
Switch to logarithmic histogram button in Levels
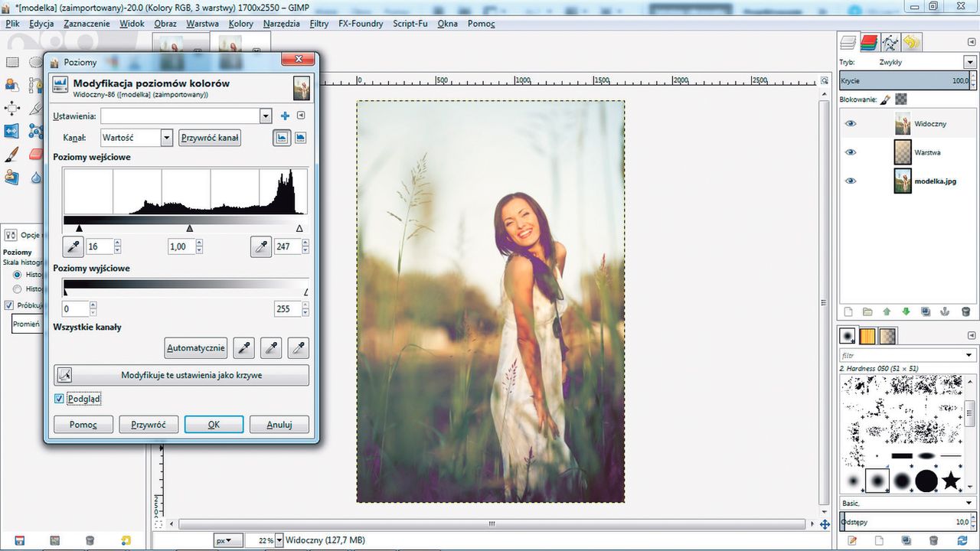coord(301,138)
